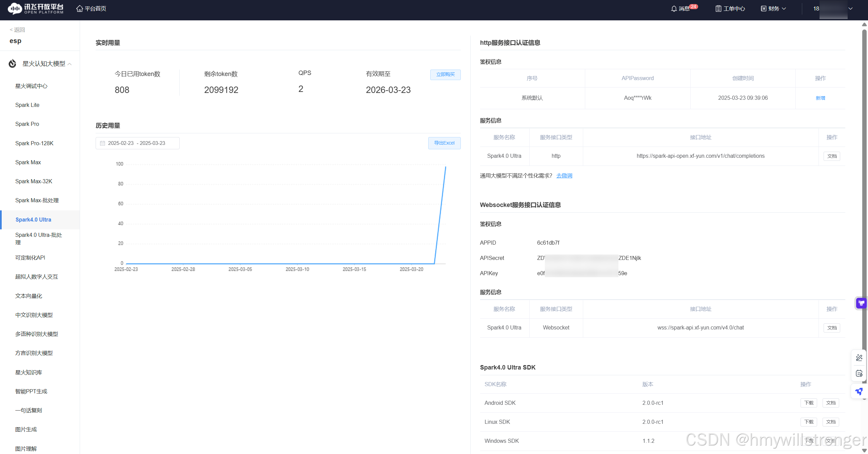Select Spark Max in the sidebar
Image resolution: width=868 pixels, height=454 pixels.
click(28, 162)
